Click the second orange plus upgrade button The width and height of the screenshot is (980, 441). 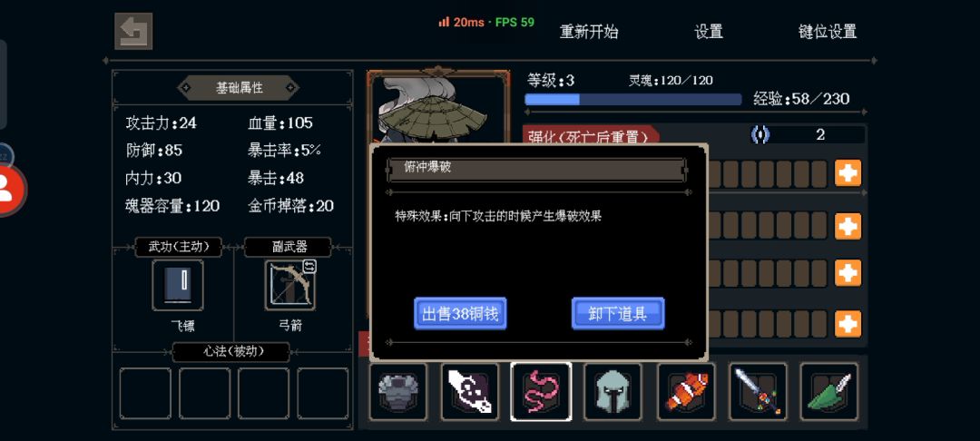848,226
